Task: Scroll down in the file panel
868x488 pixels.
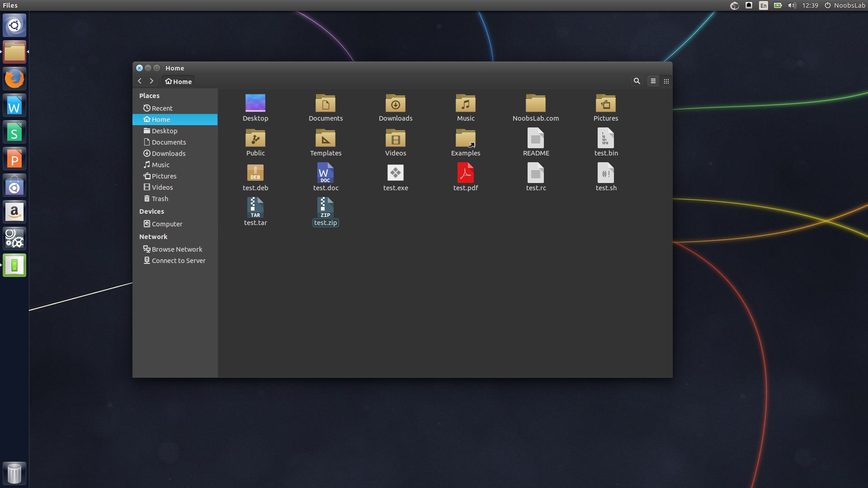Action: (669, 370)
